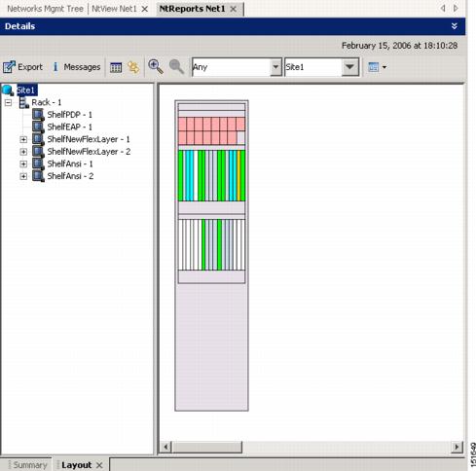476x471 pixels.
Task: Click the Site1 globe icon
Action: click(8, 91)
